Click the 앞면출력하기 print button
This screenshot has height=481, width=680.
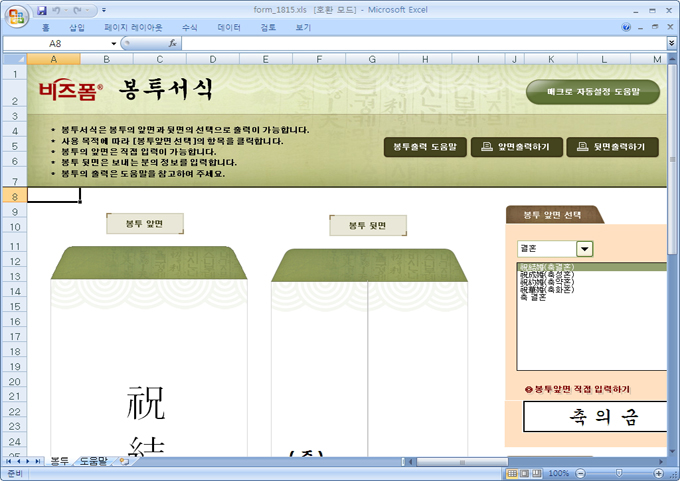[x=515, y=147]
